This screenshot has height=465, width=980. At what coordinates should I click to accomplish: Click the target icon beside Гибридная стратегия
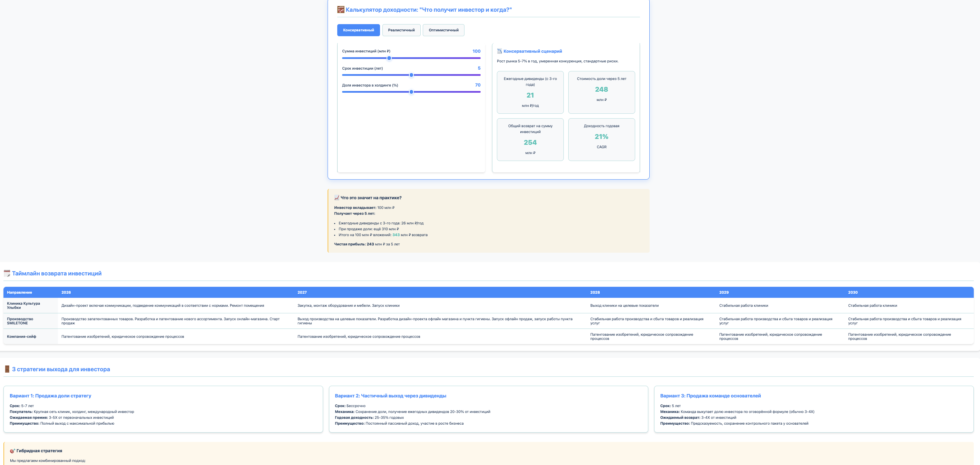point(12,451)
